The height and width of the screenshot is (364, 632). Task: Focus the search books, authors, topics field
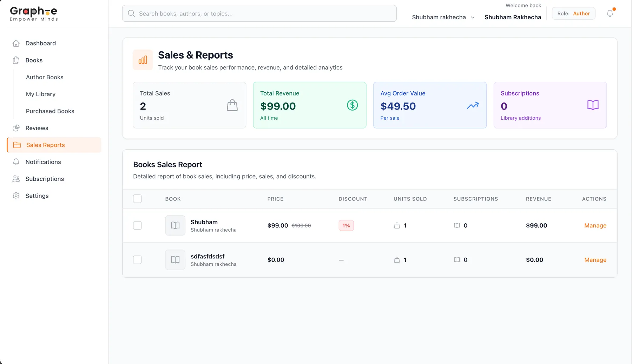point(259,13)
